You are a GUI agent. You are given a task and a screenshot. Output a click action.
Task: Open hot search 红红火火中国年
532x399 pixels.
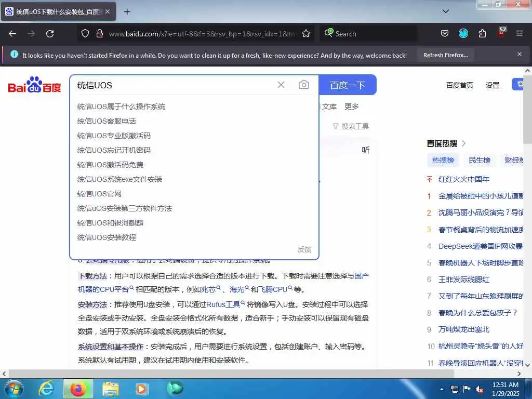tap(463, 179)
